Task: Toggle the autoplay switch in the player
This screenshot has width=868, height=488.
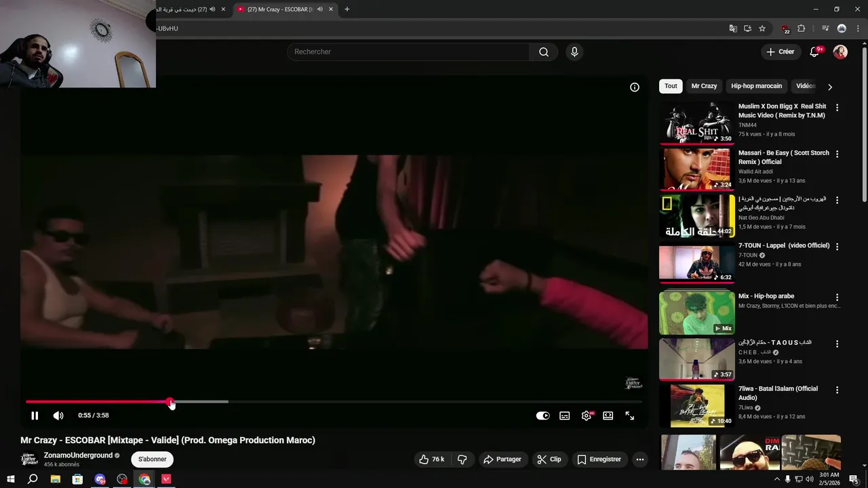Action: point(542,415)
